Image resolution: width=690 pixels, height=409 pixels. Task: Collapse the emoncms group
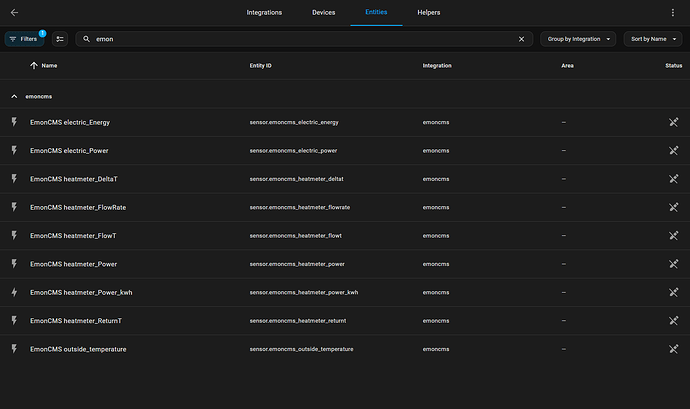pyautogui.click(x=14, y=96)
